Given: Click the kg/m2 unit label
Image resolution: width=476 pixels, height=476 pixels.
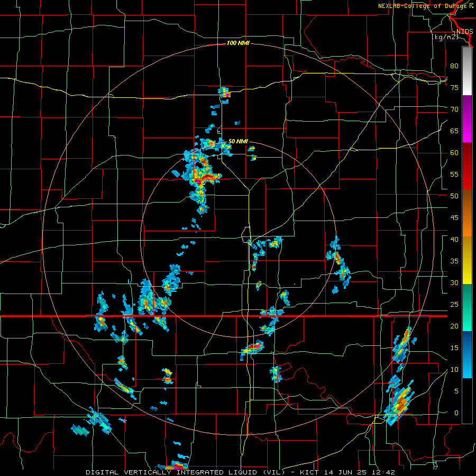Looking at the screenshot, I should click(445, 37).
